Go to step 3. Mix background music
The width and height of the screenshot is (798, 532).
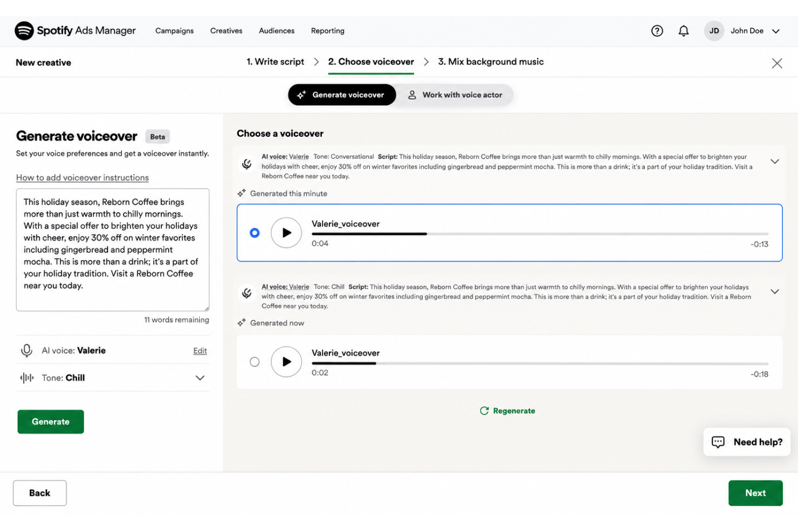[491, 62]
